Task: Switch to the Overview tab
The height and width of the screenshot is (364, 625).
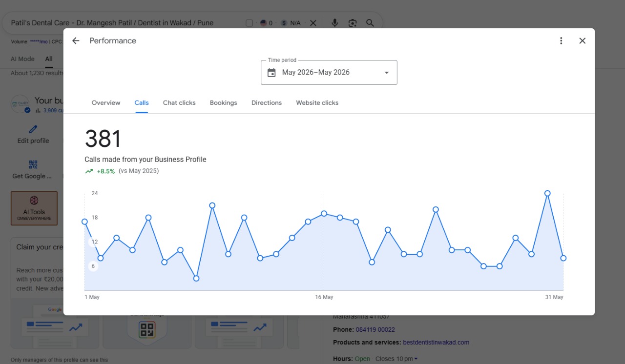Action: click(106, 103)
